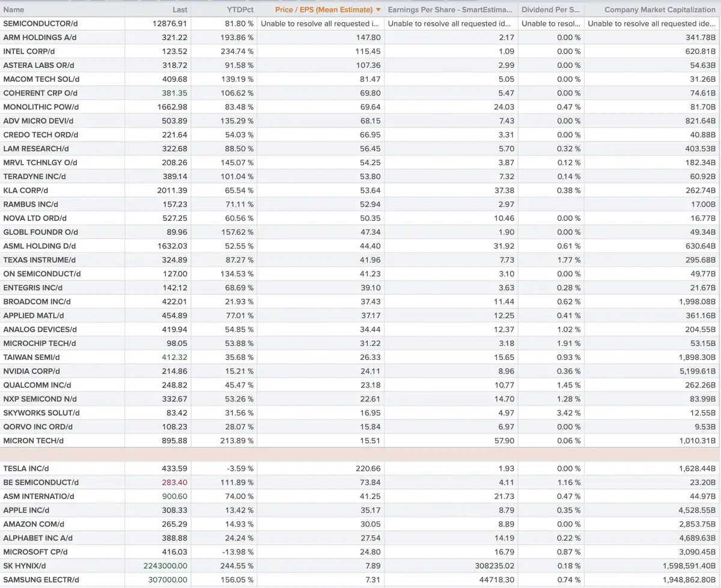Image resolution: width=721 pixels, height=588 pixels.
Task: Select the MRVL TCHNLGY O/d row name
Action: pyautogui.click(x=40, y=162)
